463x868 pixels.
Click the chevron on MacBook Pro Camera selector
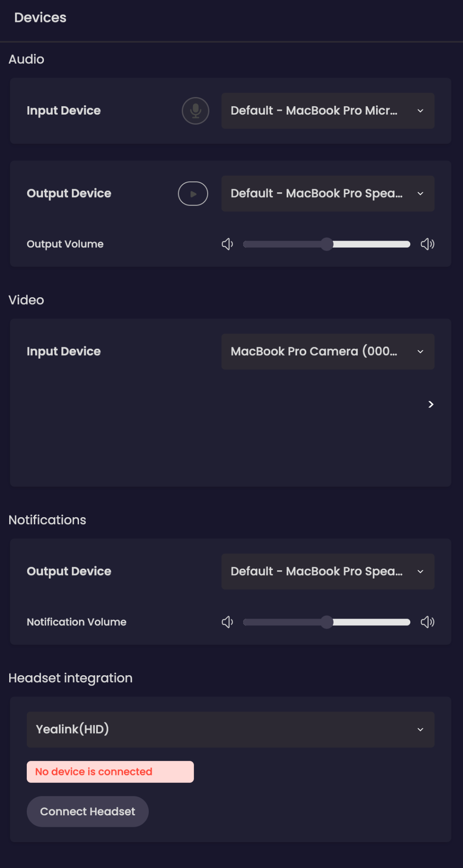(x=420, y=352)
